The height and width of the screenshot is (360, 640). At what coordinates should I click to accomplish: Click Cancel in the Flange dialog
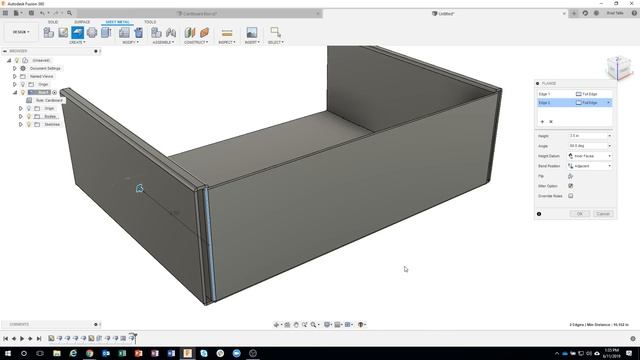tap(603, 214)
